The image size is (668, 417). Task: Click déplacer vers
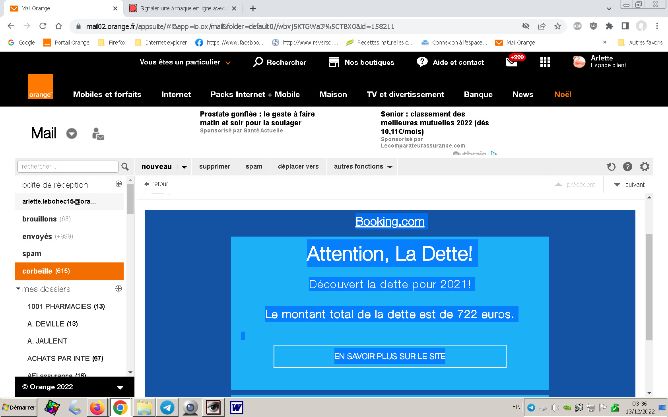coord(298,167)
